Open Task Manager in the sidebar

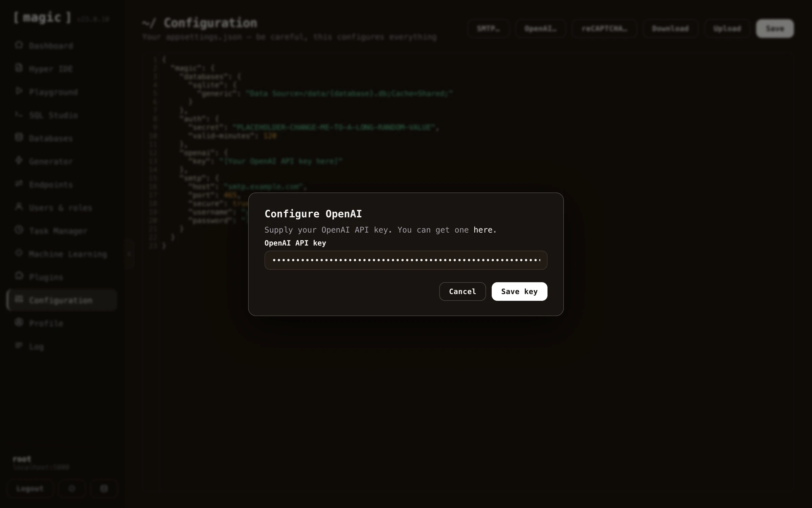coord(62,231)
